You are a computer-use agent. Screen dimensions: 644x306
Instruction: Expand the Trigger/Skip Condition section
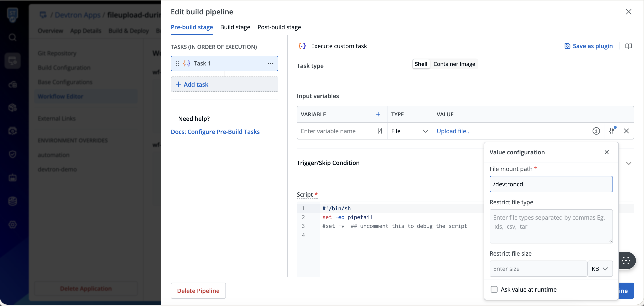tap(628, 163)
